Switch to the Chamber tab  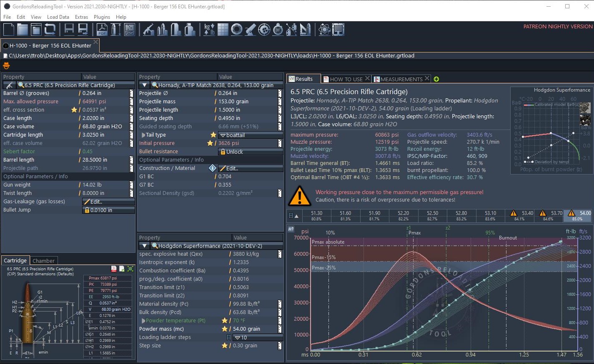43,261
